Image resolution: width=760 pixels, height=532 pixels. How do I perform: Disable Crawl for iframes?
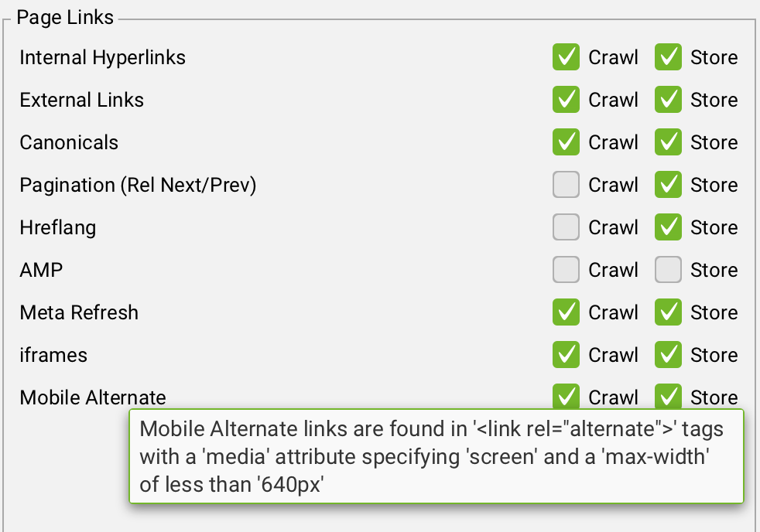566,355
